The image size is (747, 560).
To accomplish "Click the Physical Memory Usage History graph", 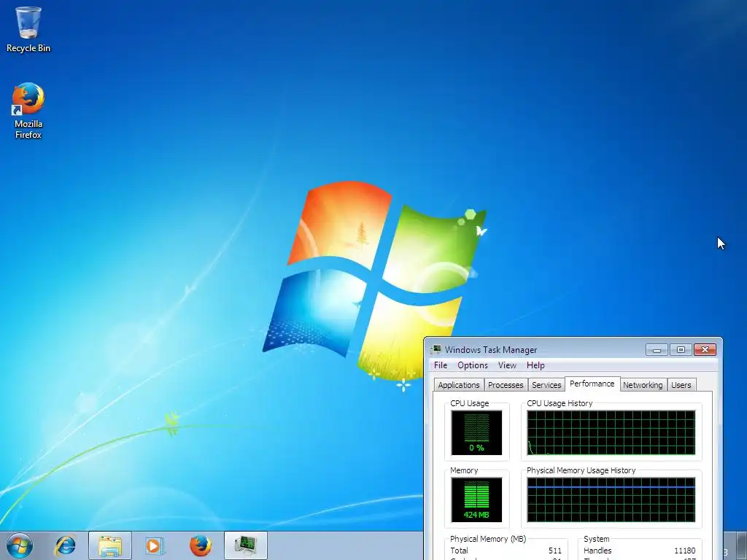I will point(611,500).
